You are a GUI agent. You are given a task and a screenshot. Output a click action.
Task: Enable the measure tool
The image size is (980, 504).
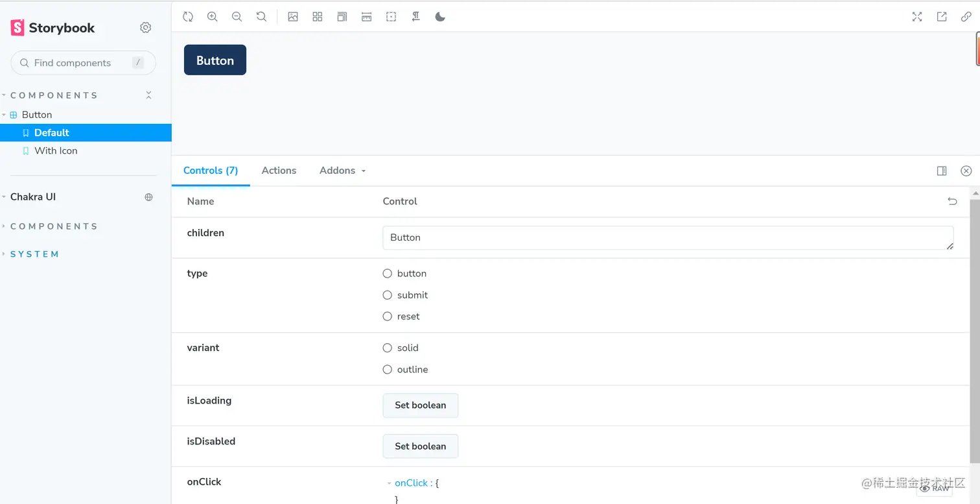pos(367,17)
